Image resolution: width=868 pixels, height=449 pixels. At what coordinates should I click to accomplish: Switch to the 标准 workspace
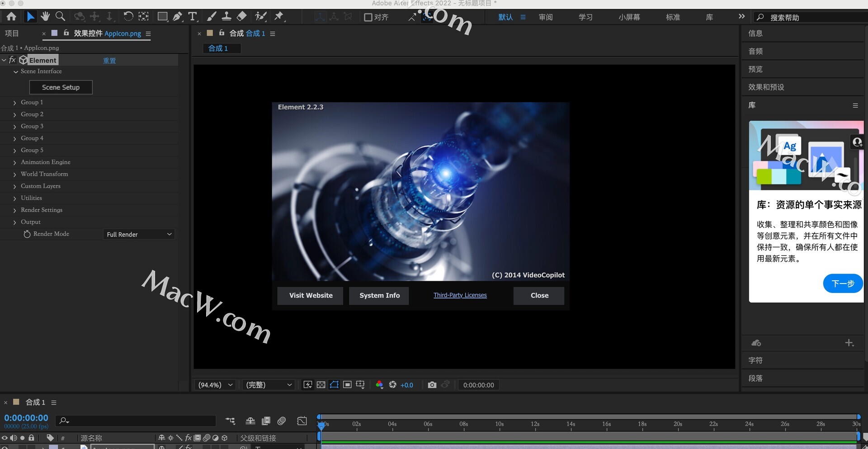click(673, 17)
